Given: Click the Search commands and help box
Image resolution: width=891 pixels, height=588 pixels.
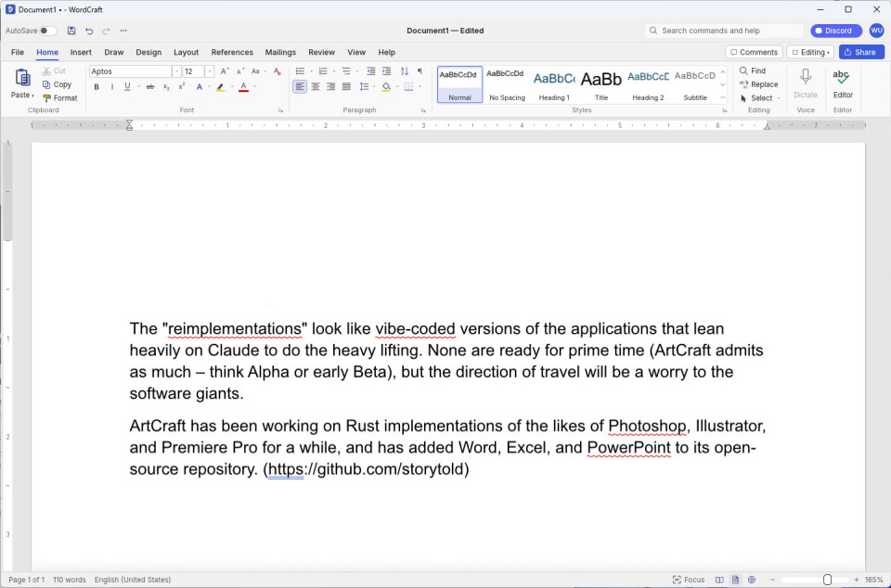Looking at the screenshot, I should [x=724, y=31].
